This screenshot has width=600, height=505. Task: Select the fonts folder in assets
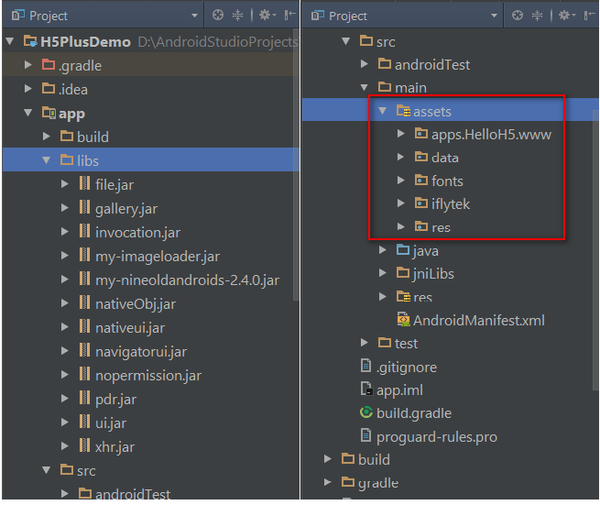447,181
